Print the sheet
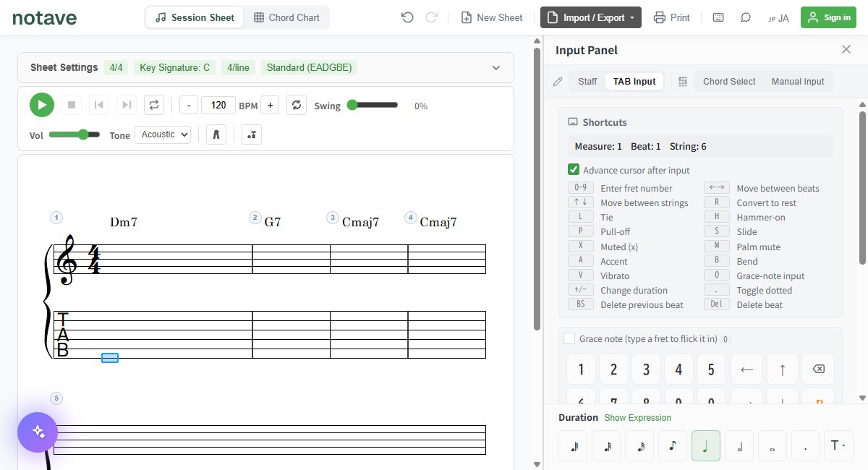The image size is (868, 470). click(x=672, y=17)
